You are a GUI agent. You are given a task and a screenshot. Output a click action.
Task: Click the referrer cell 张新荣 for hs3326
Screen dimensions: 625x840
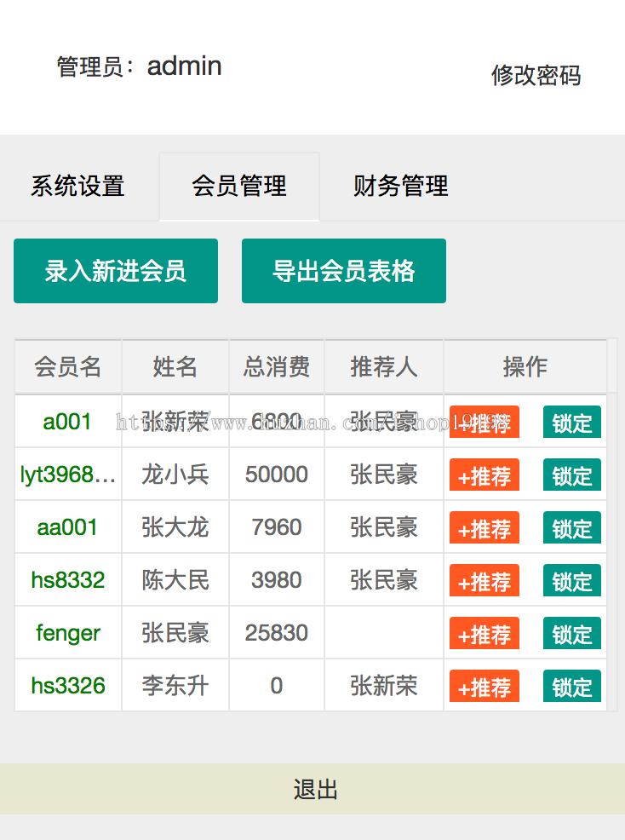point(384,686)
